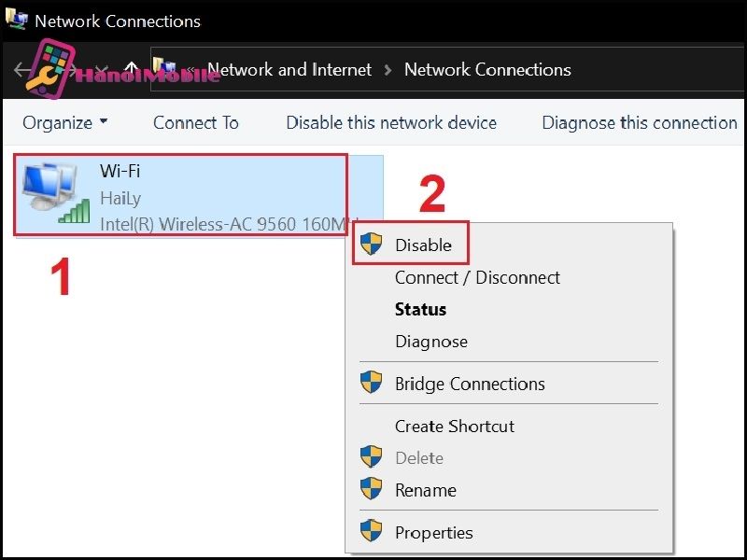Click Connect To in the toolbar
This screenshot has width=747, height=560.
(196, 123)
